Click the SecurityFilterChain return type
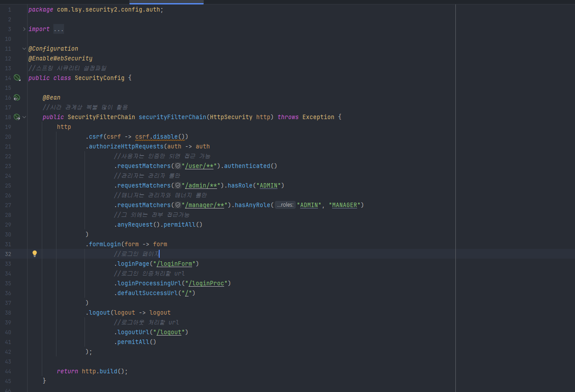 (101, 117)
